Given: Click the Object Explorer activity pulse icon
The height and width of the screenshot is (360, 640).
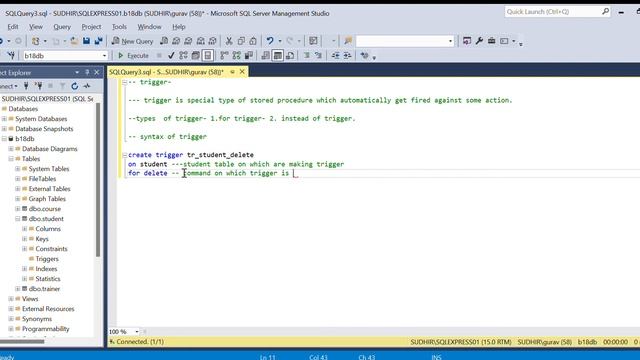Looking at the screenshot, I should coord(87,86).
